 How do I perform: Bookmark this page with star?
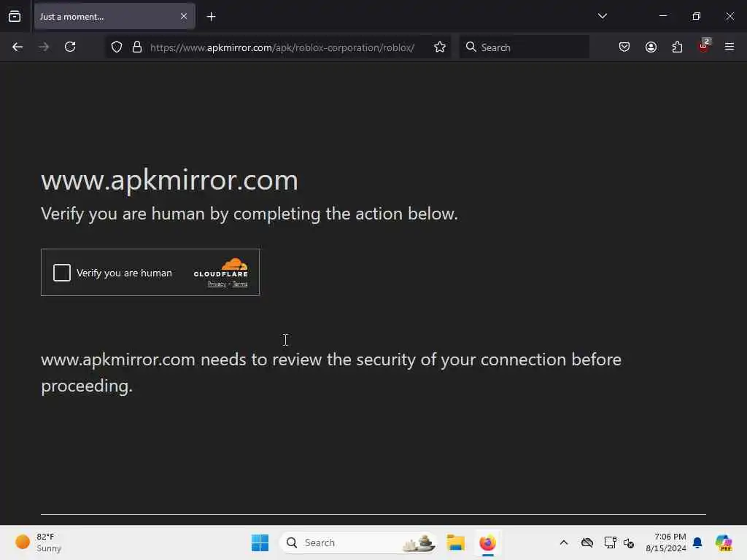(x=440, y=47)
